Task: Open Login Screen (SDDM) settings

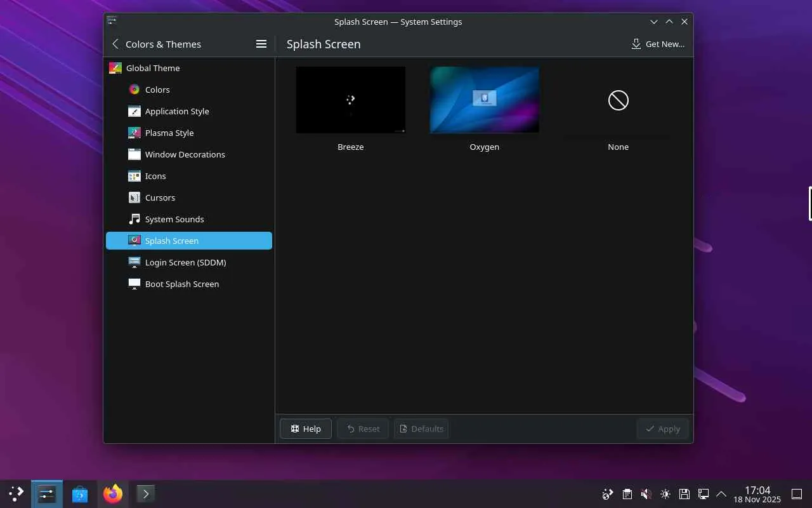Action: (189, 262)
